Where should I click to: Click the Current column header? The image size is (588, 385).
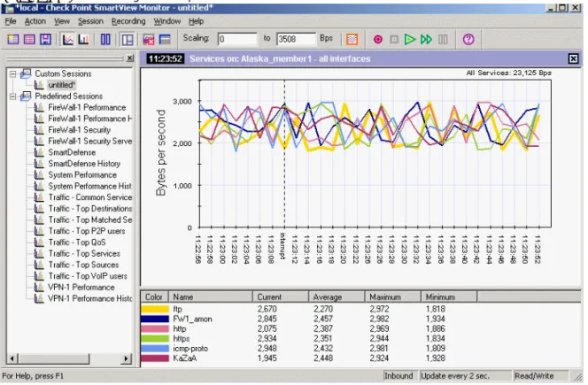281,297
